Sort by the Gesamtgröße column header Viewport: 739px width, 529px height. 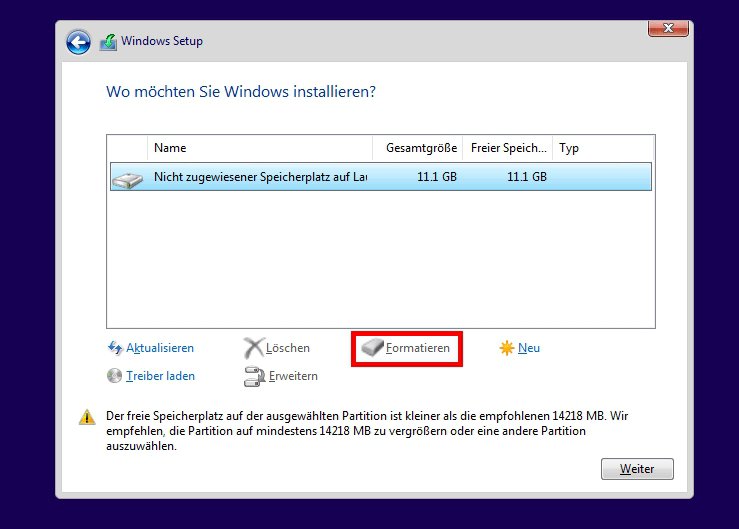point(418,148)
